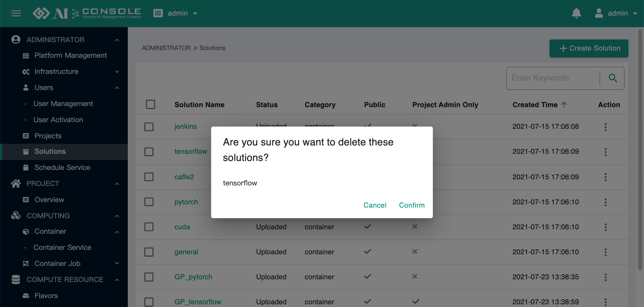Open action menu for GP_pytorch row

click(606, 277)
